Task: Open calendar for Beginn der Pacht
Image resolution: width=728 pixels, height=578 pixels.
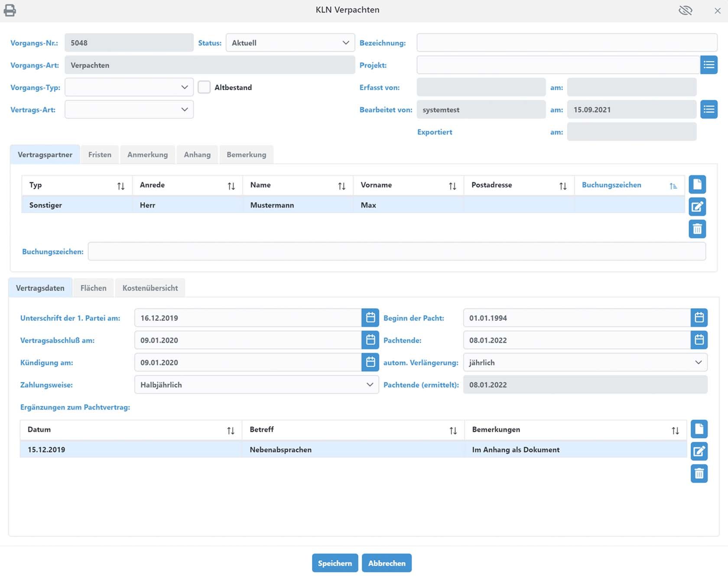Action: [x=699, y=318]
